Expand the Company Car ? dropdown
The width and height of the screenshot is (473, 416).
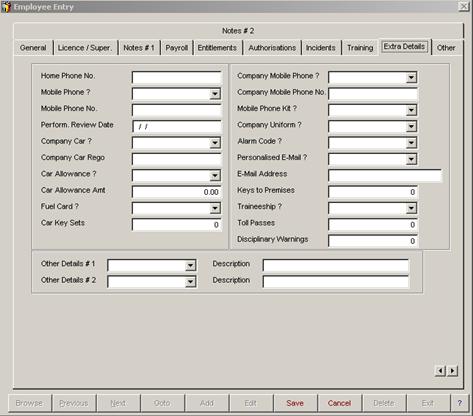click(x=215, y=143)
